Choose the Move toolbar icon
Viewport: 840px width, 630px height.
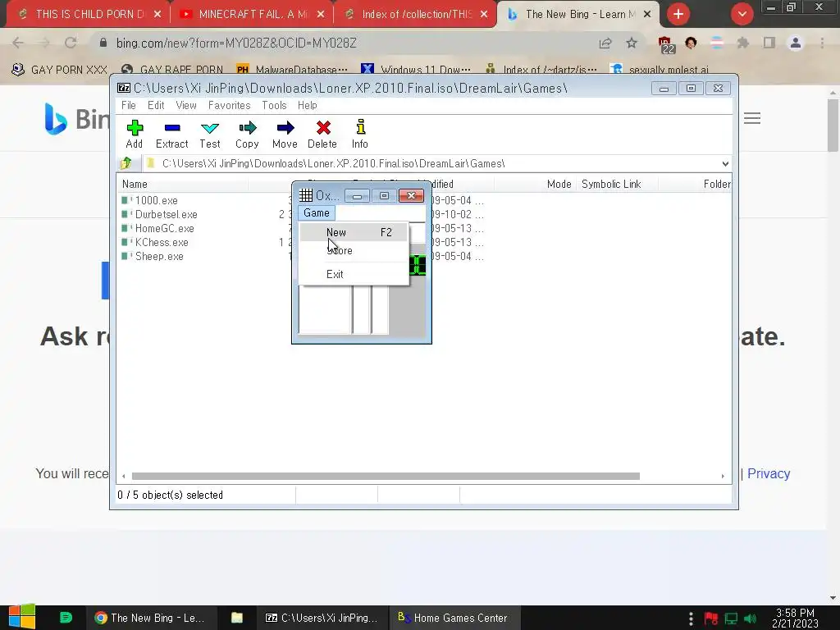click(x=285, y=134)
